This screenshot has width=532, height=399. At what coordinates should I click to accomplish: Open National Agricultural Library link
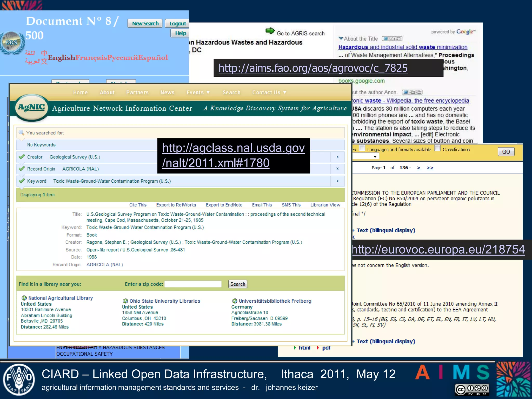61,298
